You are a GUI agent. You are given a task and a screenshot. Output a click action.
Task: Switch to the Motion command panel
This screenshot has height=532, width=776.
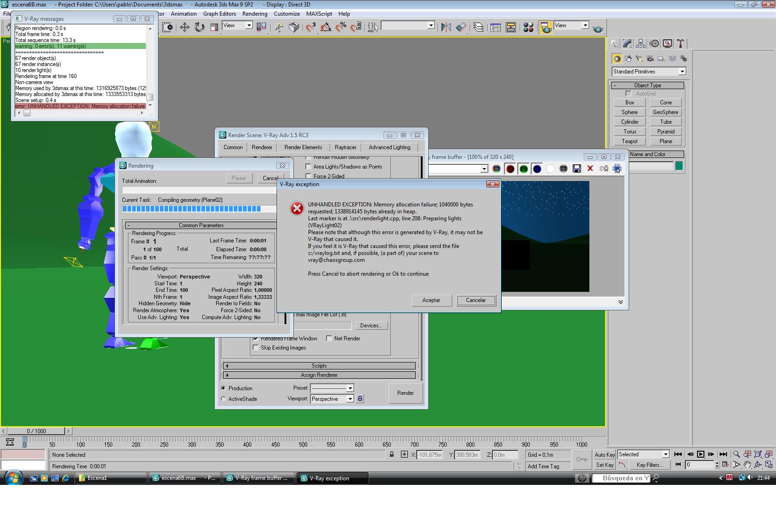(x=654, y=43)
